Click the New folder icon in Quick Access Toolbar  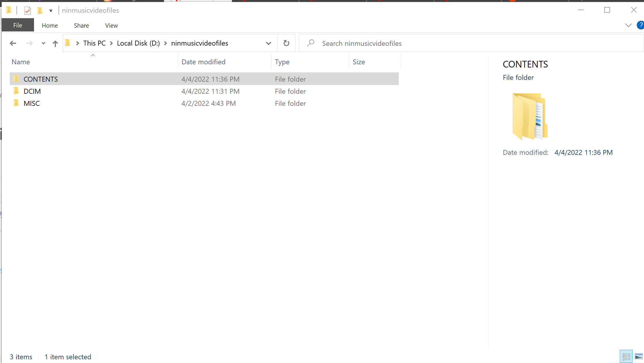40,10
